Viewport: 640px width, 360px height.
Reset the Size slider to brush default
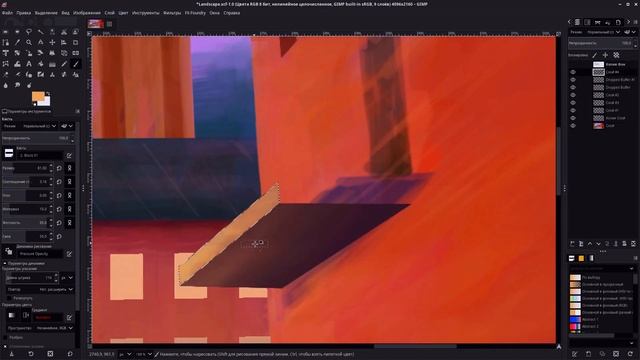click(x=60, y=168)
